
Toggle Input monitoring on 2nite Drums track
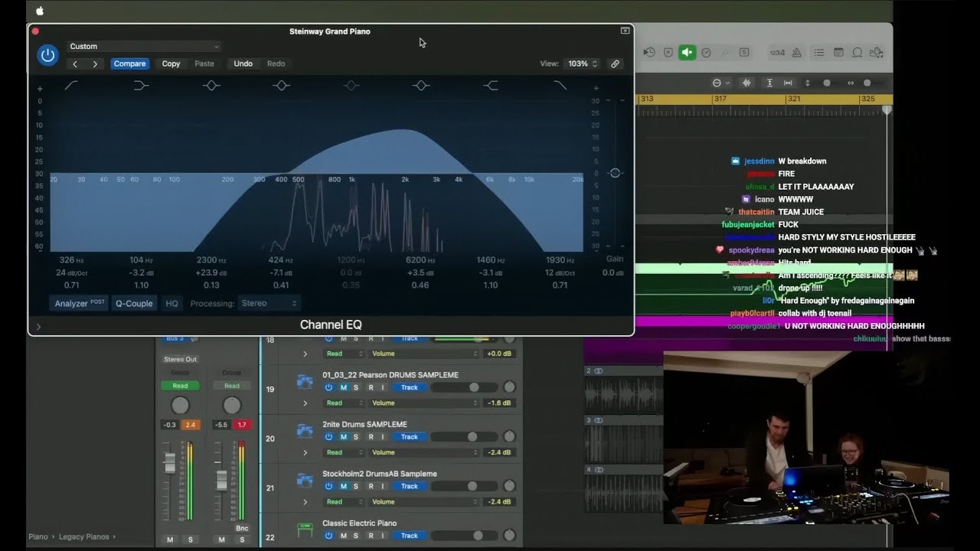pos(383,437)
